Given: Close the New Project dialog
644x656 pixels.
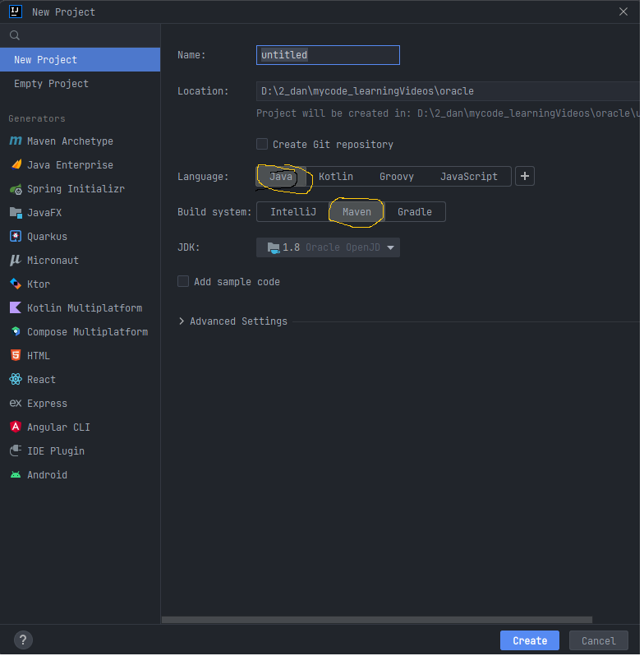Looking at the screenshot, I should tap(624, 12).
